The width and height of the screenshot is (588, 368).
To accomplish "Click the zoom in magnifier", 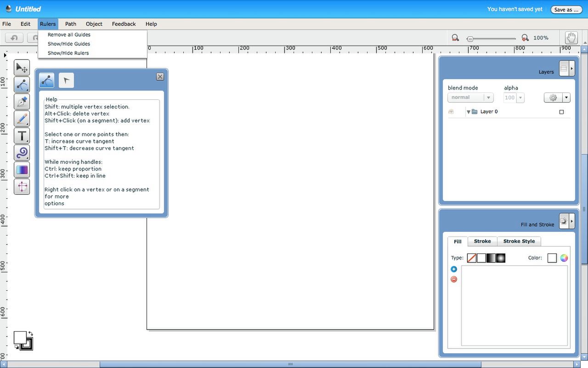I will (x=525, y=38).
